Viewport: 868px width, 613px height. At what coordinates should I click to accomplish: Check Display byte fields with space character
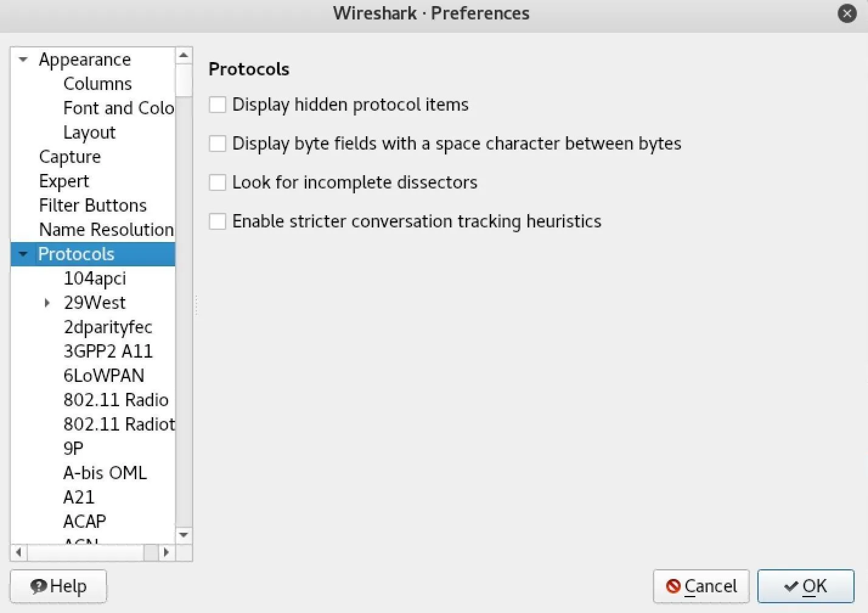click(x=218, y=144)
